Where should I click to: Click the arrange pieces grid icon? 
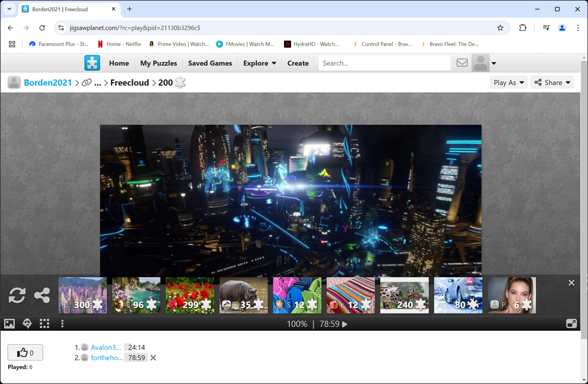(45, 324)
